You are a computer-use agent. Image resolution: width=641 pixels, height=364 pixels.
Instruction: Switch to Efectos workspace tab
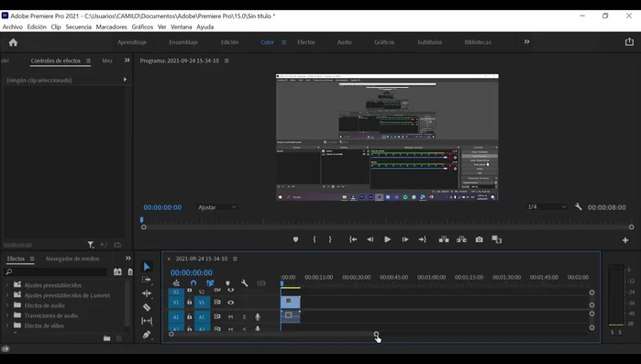coord(305,42)
